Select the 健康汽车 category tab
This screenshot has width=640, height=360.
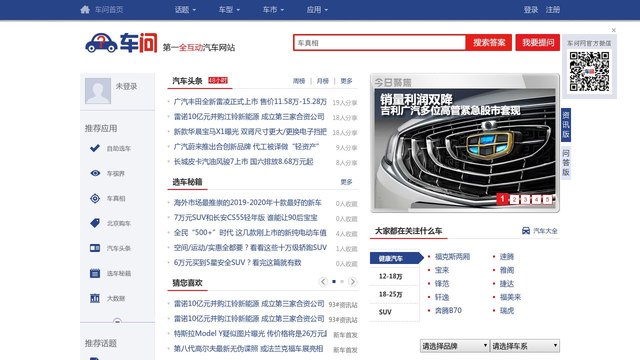click(x=396, y=258)
